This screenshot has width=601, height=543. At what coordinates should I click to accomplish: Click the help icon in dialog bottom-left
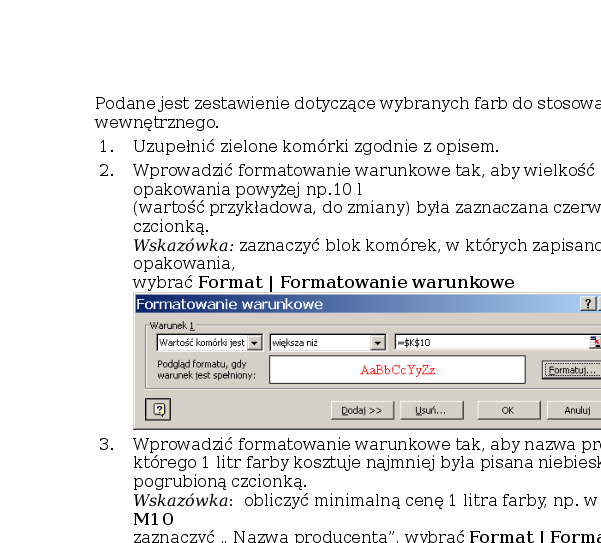(160, 409)
